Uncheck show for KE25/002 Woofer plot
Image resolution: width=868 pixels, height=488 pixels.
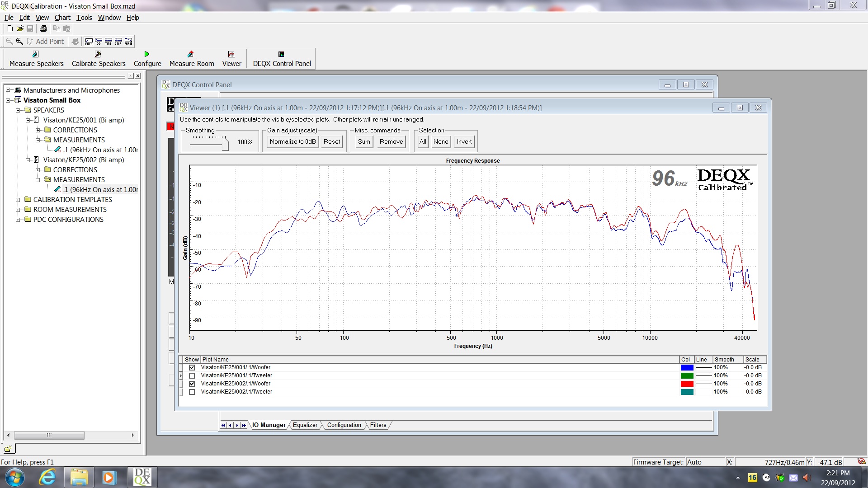192,384
